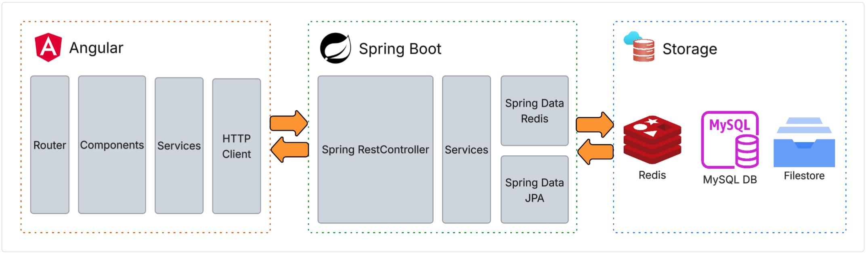Viewport: 868px width, 254px height.
Task: Click the "Angular" heading text
Action: tap(96, 48)
